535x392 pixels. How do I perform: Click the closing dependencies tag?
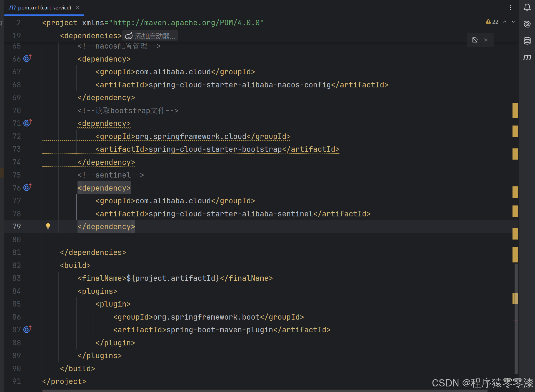tap(93, 252)
